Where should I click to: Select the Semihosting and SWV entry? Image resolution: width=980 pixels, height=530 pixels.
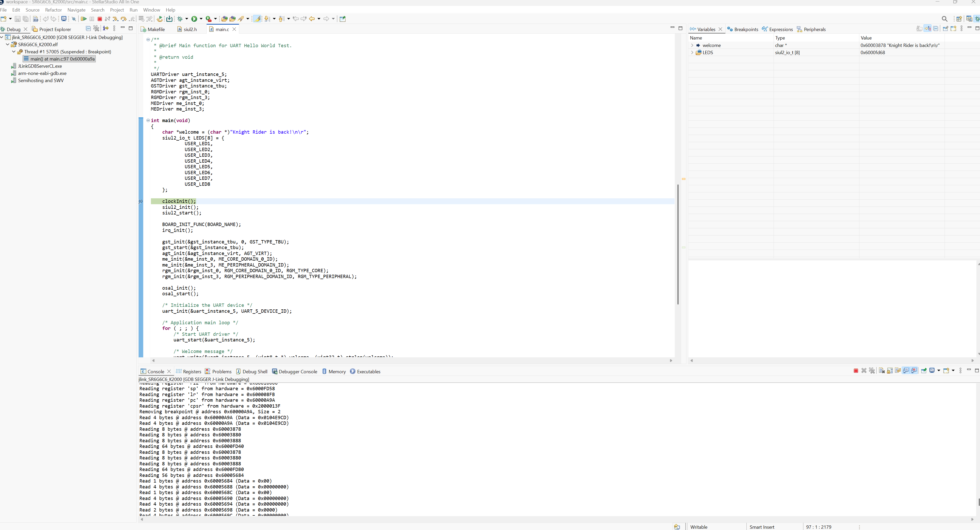pos(37,81)
